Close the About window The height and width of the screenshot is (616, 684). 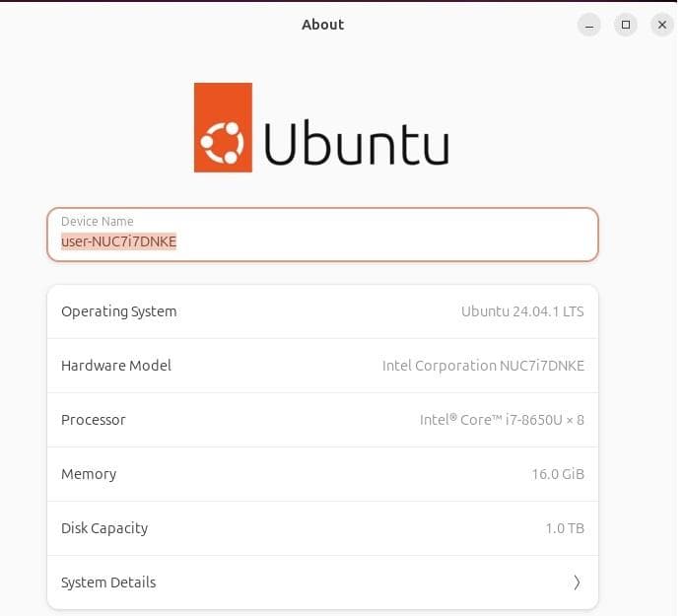pos(662,26)
